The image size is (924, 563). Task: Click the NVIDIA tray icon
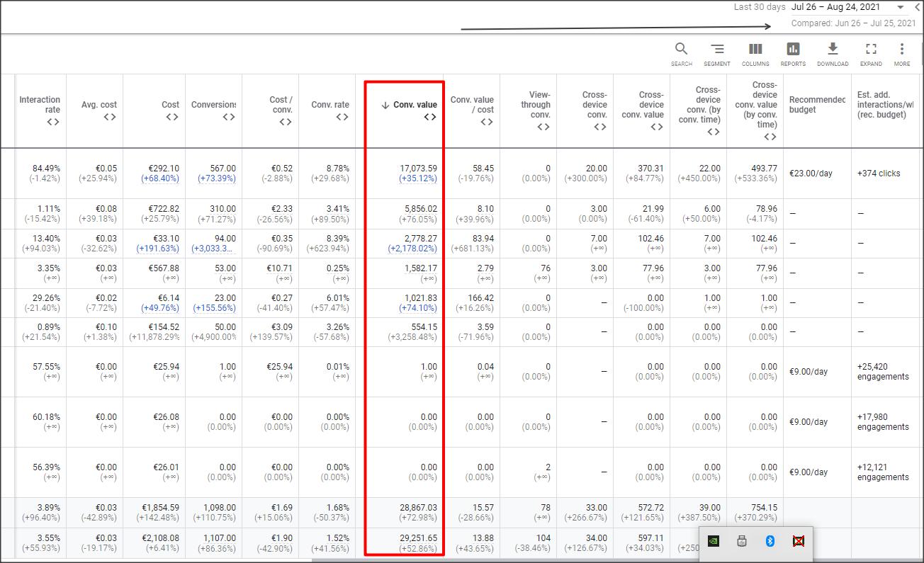[x=714, y=541]
